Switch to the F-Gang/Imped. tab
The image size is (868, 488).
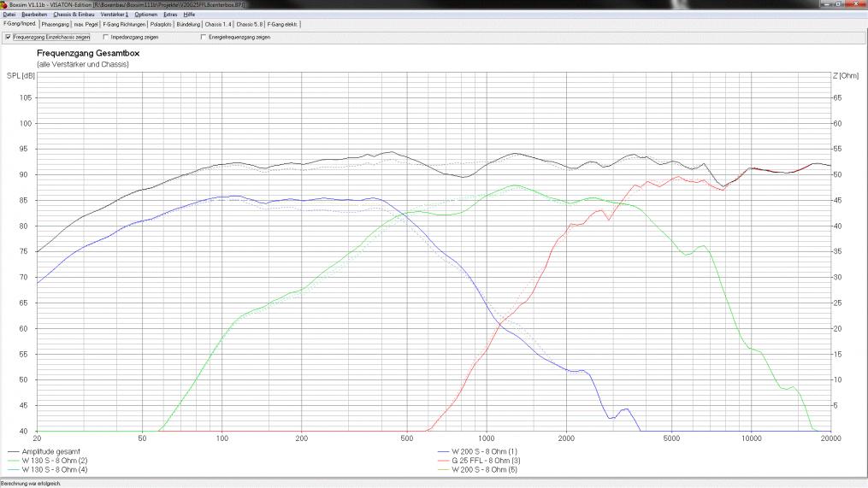(x=20, y=24)
